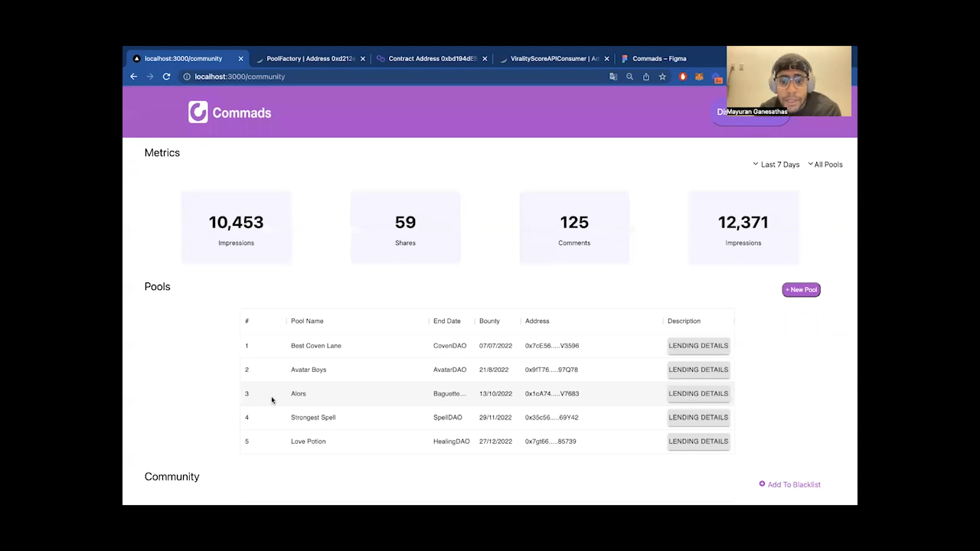This screenshot has height=551, width=980.
Task: Click the Commads logo icon
Action: (x=198, y=112)
